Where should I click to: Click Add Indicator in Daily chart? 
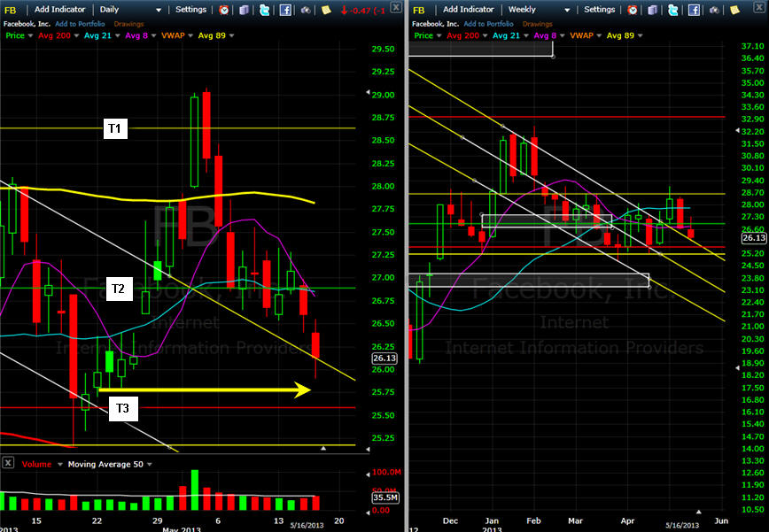click(x=60, y=10)
